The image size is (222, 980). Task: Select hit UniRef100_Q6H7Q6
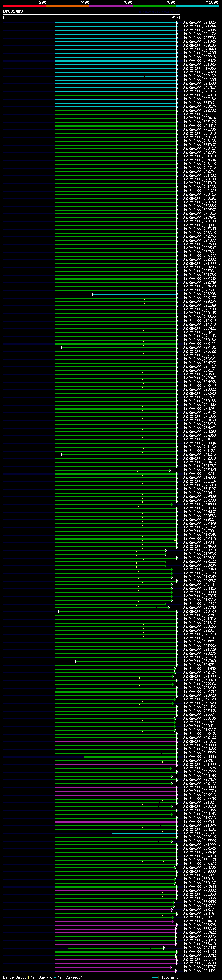coord(199,868)
